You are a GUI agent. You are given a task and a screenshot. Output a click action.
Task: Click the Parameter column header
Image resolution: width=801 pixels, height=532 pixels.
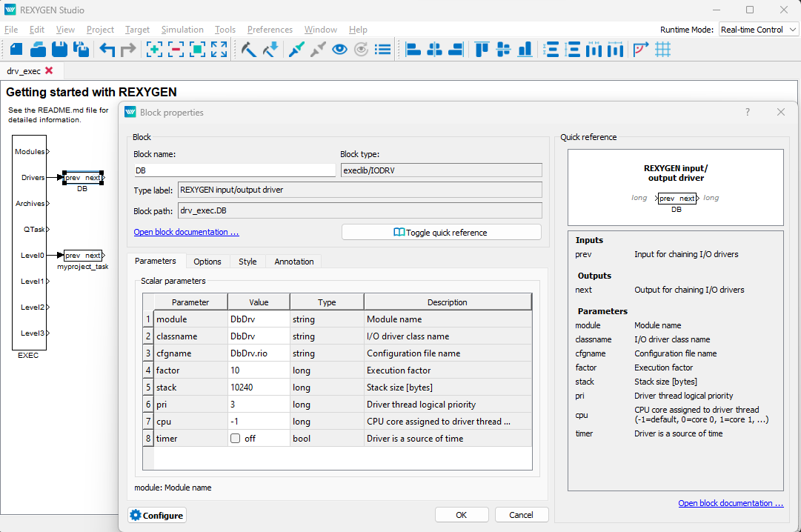click(x=190, y=302)
